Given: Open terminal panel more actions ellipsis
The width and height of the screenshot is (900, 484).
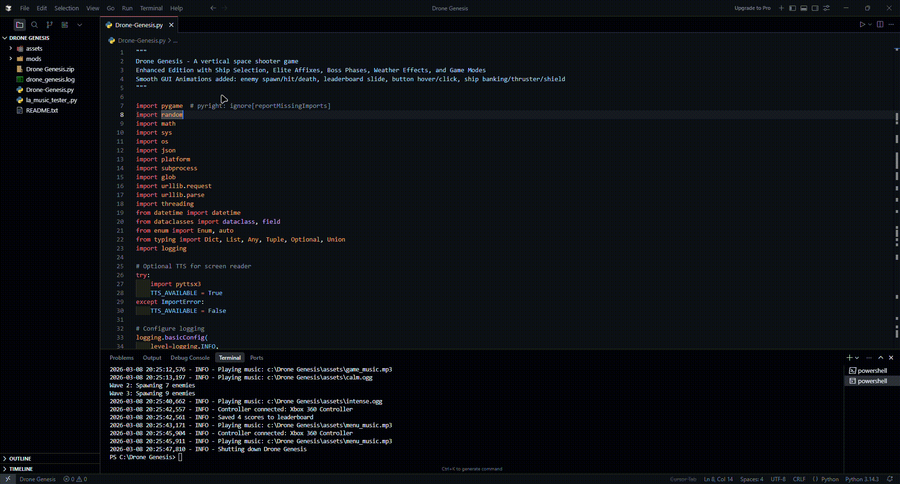Looking at the screenshot, I should [869, 358].
